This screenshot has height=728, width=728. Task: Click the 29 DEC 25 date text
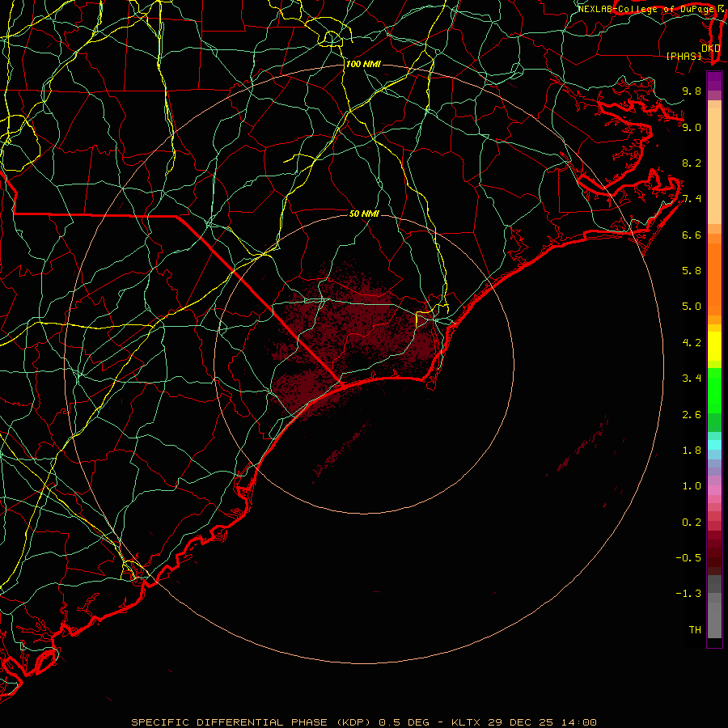522,722
